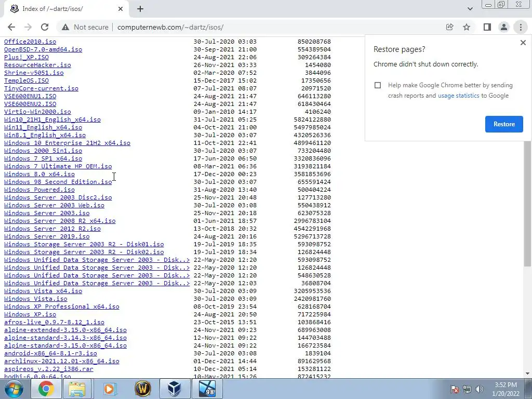Open a new tab with the plus icon
Image resolution: width=532 pixels, height=399 pixels.
[x=140, y=9]
